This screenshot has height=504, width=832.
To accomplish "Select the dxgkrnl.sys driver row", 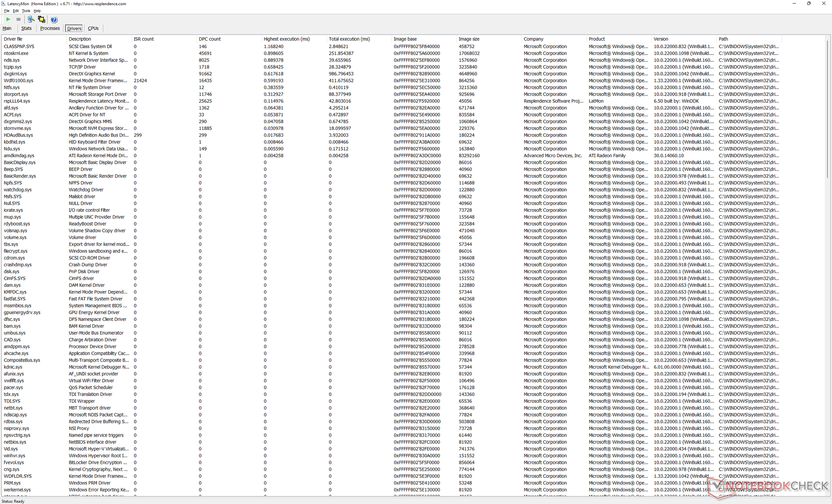I will (x=15, y=74).
